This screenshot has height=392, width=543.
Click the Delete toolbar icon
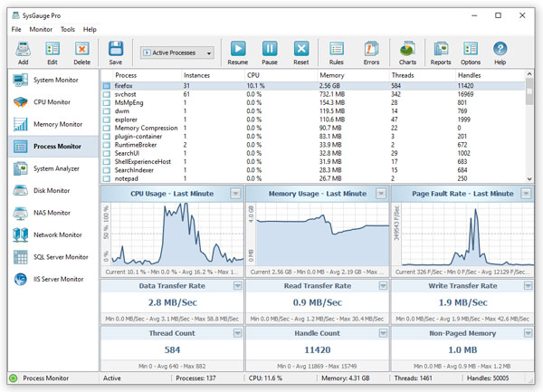tap(81, 49)
